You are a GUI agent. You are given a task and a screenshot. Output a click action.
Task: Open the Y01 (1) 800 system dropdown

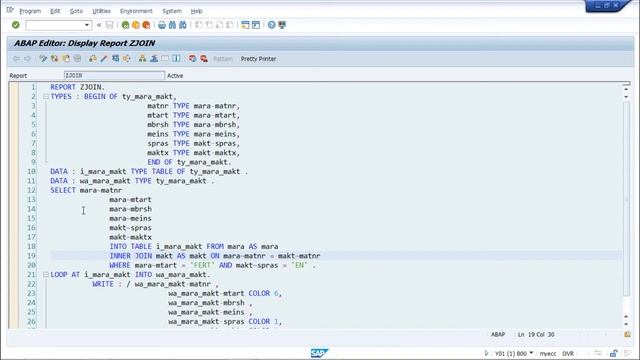531,353
